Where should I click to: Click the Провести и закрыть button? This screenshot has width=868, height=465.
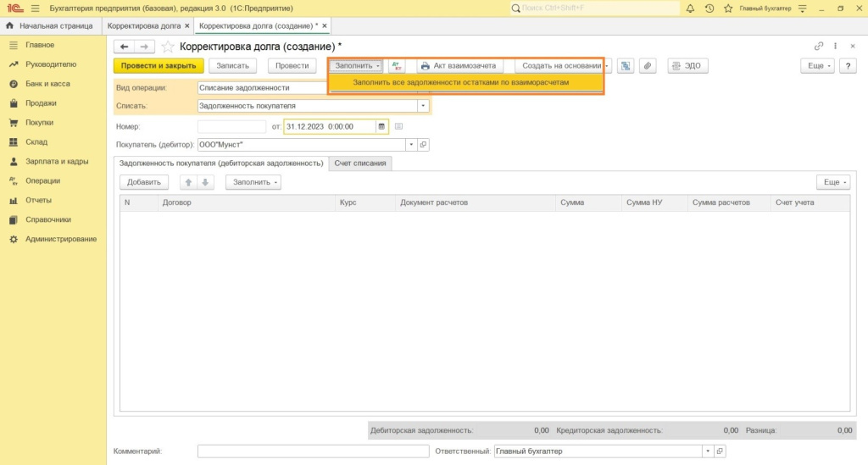tap(159, 66)
